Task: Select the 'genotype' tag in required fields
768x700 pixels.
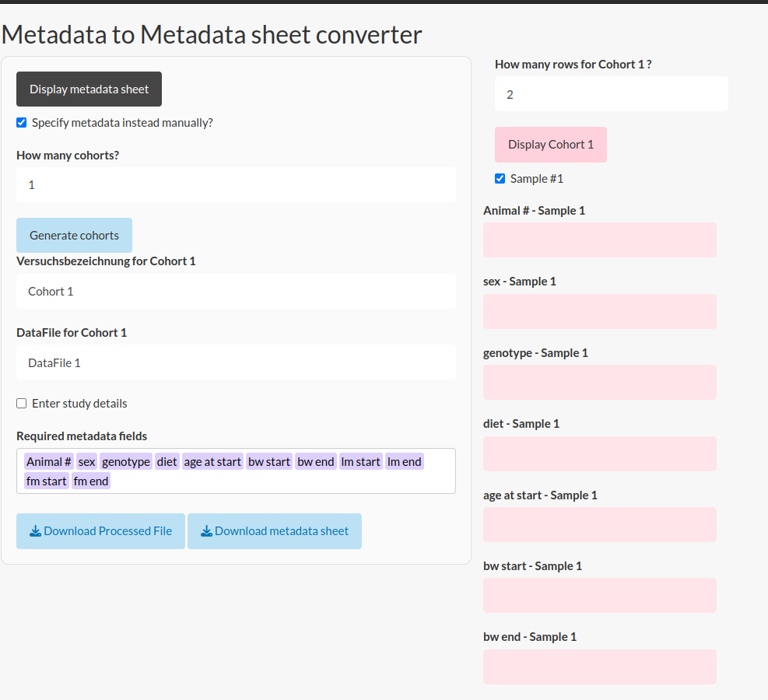Action: [x=126, y=461]
